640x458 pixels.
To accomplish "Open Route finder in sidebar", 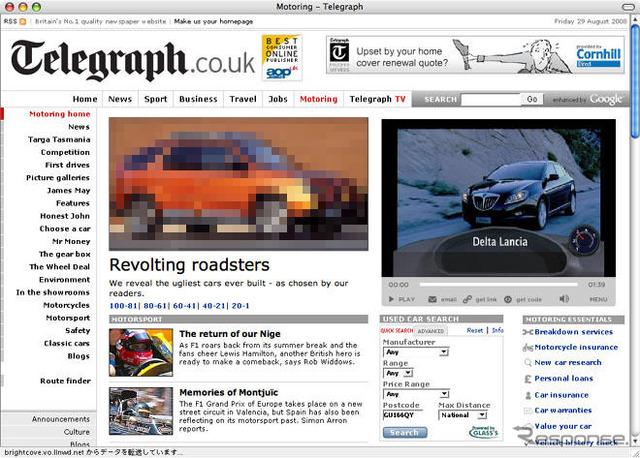I will [65, 381].
